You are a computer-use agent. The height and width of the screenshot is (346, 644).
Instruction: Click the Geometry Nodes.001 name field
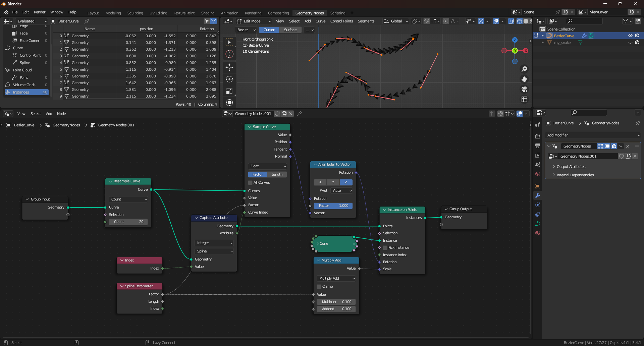[588, 156]
